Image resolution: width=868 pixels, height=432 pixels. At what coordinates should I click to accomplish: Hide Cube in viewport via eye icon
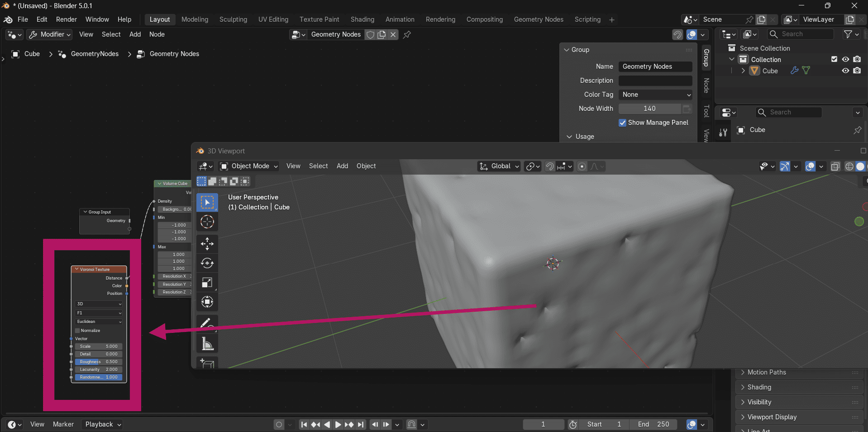(x=845, y=71)
